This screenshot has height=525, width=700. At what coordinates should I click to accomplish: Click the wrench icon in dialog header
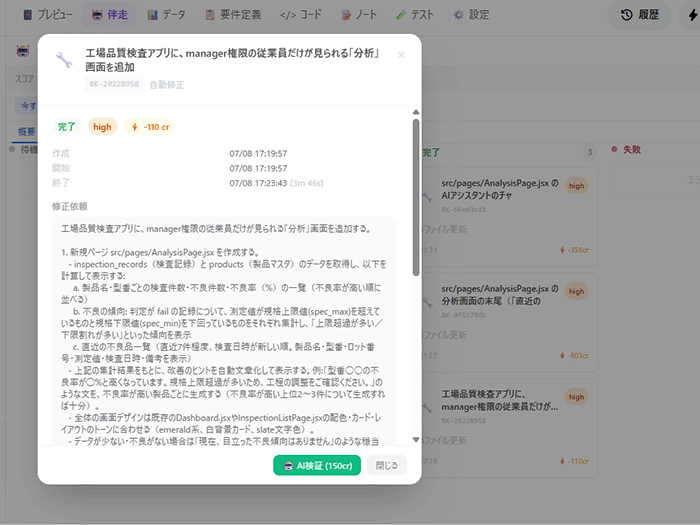pyautogui.click(x=64, y=59)
